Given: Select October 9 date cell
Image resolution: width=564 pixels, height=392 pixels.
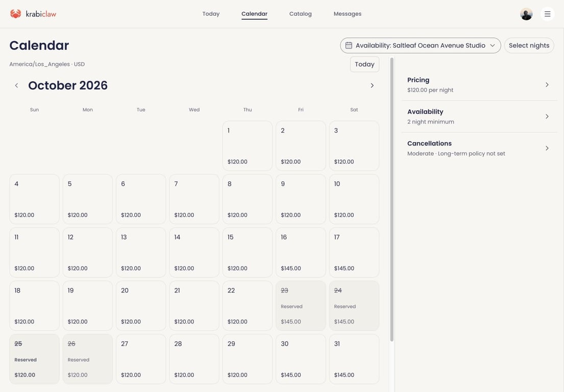Looking at the screenshot, I should 301,199.
